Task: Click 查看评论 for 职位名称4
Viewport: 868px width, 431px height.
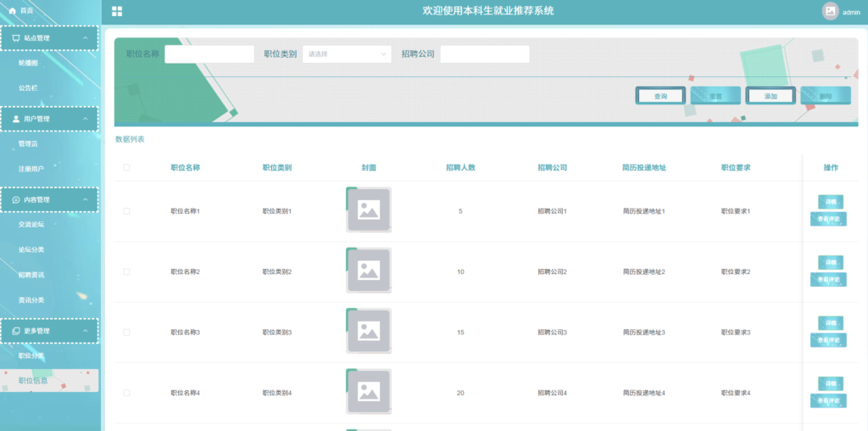Action: [x=829, y=400]
